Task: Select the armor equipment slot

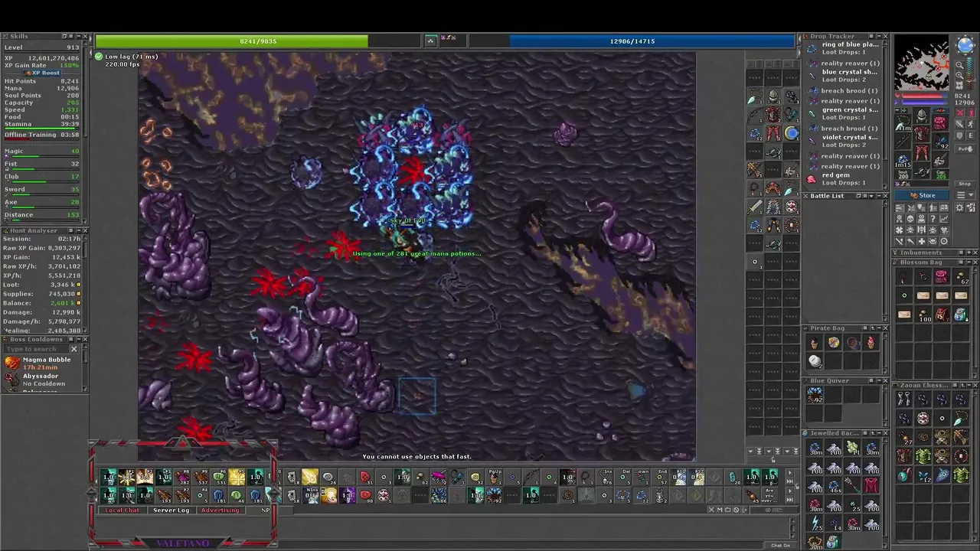Action: [x=921, y=133]
